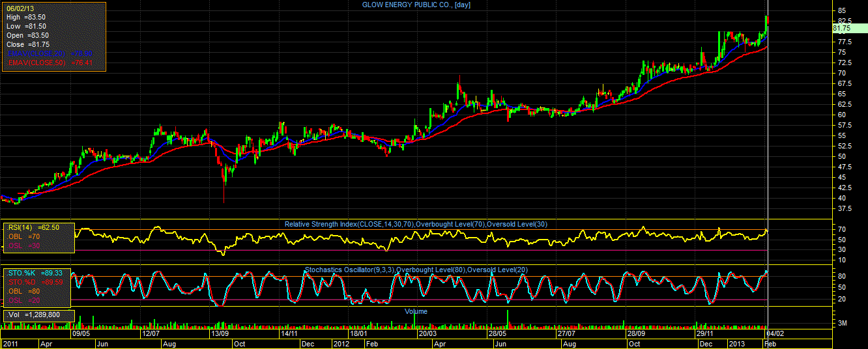Image resolution: width=868 pixels, height=349 pixels.
Task: Click the 42.5 price axis label
Action: coord(845,188)
